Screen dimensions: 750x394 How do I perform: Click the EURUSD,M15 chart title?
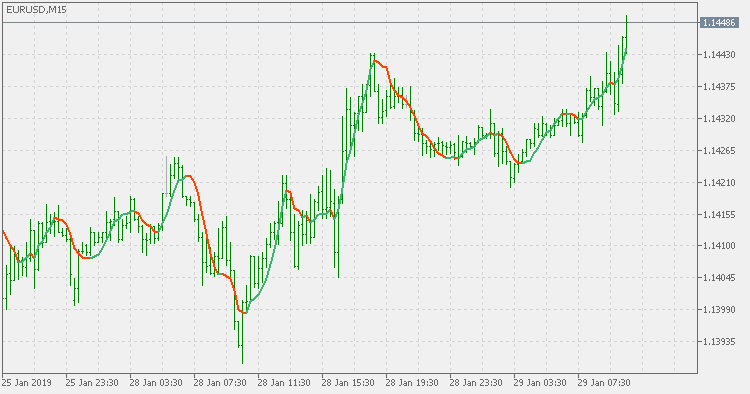pos(36,10)
